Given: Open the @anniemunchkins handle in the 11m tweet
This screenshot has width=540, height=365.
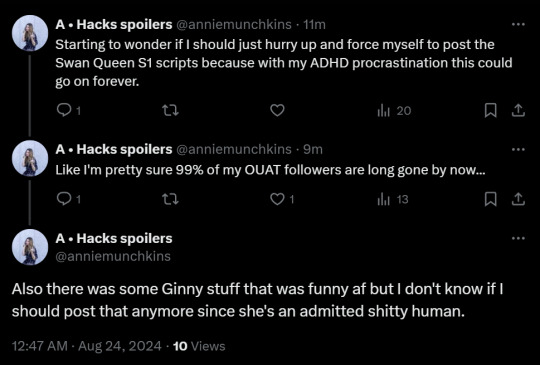Looking at the screenshot, I should [x=234, y=25].
